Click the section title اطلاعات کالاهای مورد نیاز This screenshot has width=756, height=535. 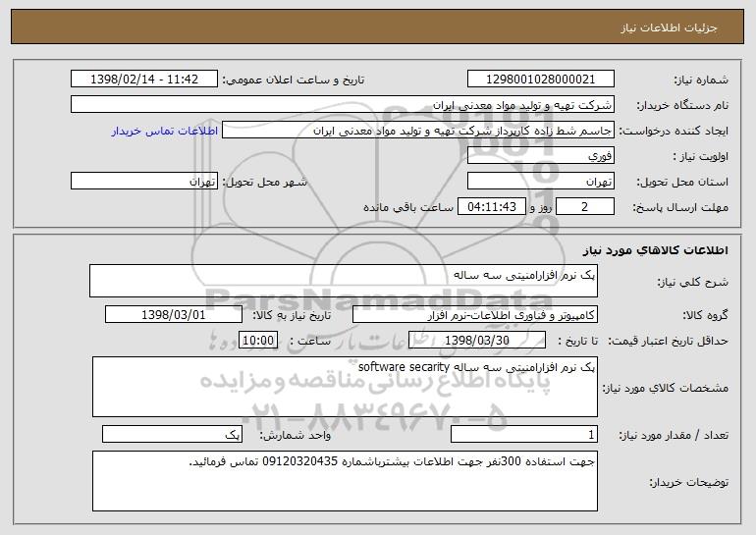click(x=656, y=250)
